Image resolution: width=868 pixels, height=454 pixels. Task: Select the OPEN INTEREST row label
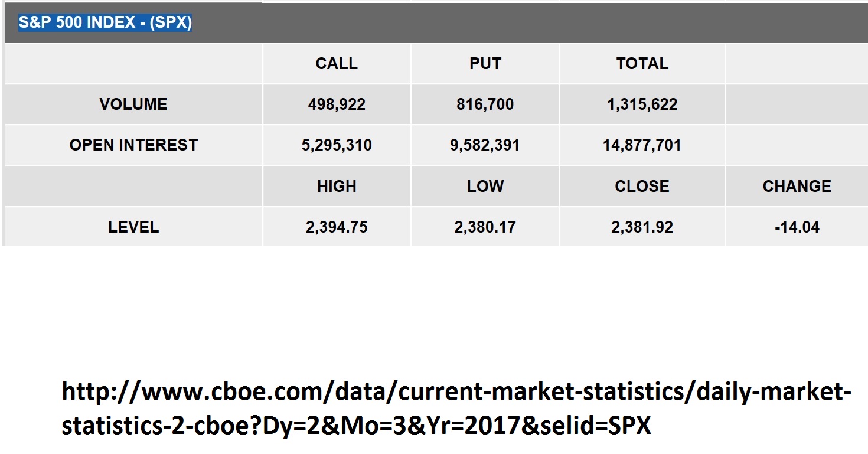[x=133, y=145]
